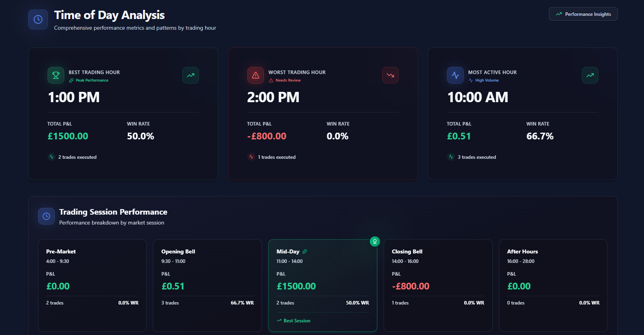
Task: Click the Peak Performance label
Action: point(92,80)
